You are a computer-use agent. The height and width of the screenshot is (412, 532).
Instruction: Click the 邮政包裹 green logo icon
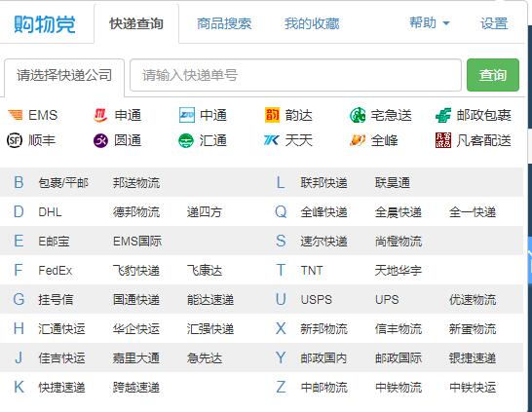pos(443,115)
